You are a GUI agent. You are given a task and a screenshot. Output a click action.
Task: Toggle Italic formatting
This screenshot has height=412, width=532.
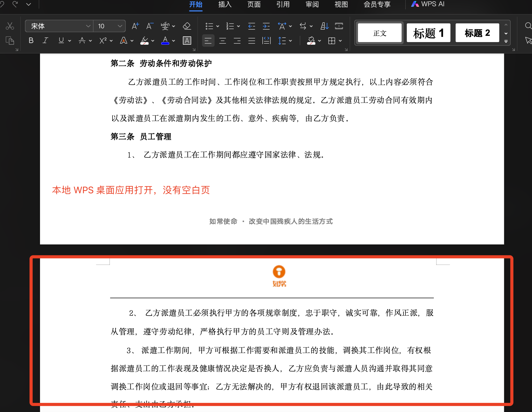tap(45, 41)
